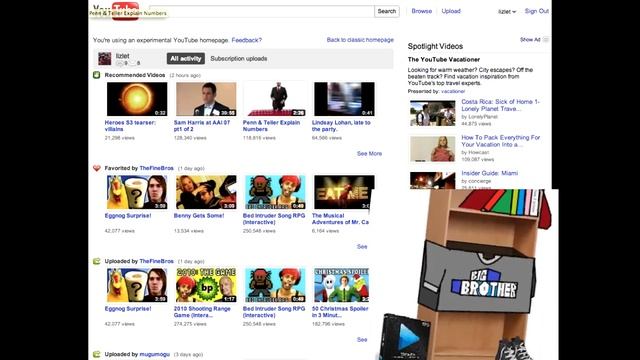Open Lindsay Lohan late to party thumbnail
The width and height of the screenshot is (640, 360).
point(344,99)
